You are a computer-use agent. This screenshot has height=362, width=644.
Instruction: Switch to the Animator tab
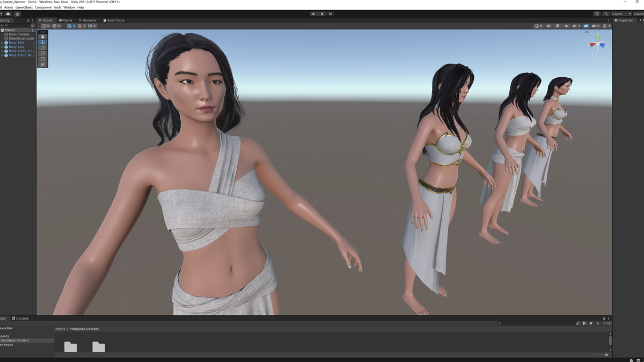click(x=88, y=20)
